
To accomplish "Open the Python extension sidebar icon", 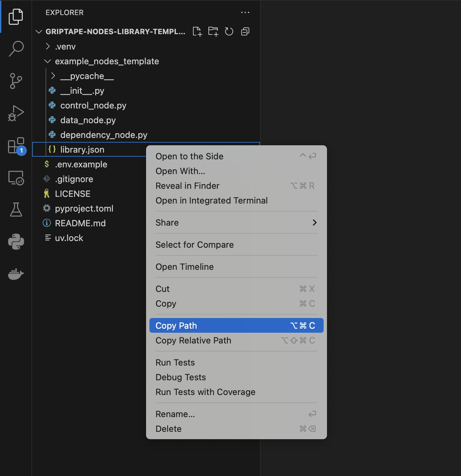I will (x=16, y=242).
